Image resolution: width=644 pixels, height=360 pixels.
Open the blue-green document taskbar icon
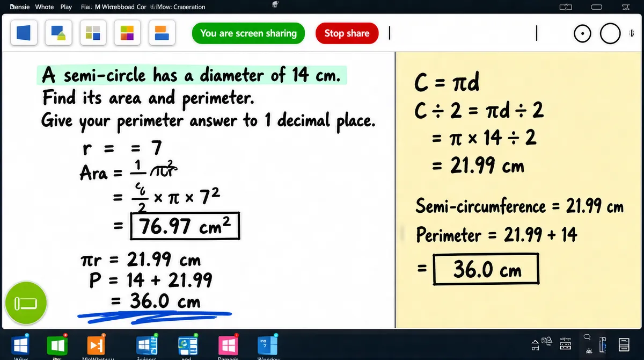click(188, 344)
